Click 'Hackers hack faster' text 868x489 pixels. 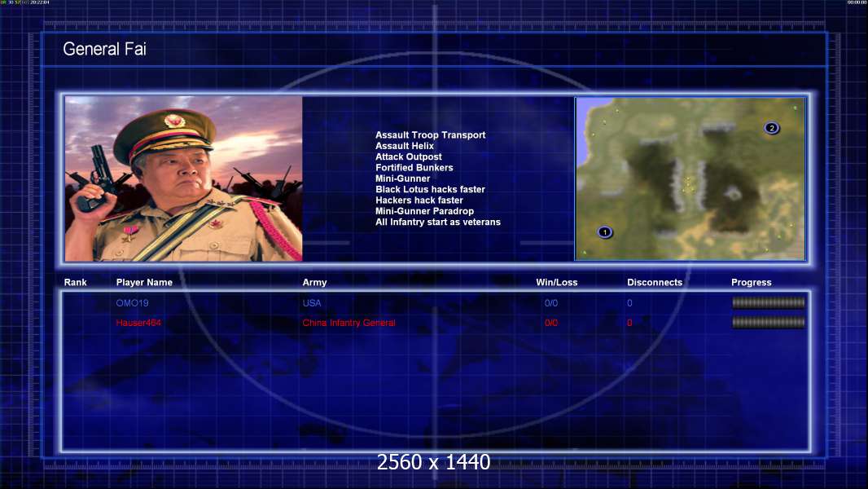coord(419,200)
